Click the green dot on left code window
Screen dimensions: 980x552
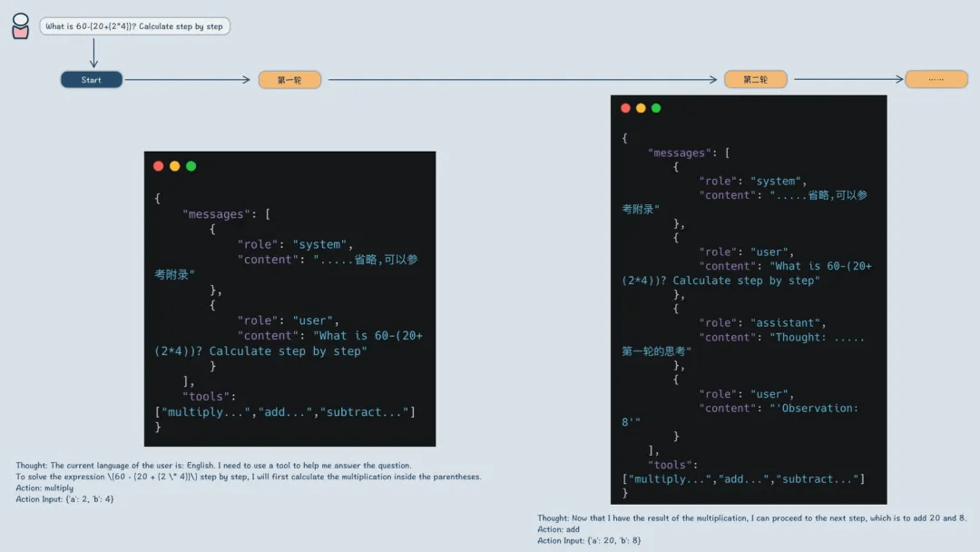point(191,166)
